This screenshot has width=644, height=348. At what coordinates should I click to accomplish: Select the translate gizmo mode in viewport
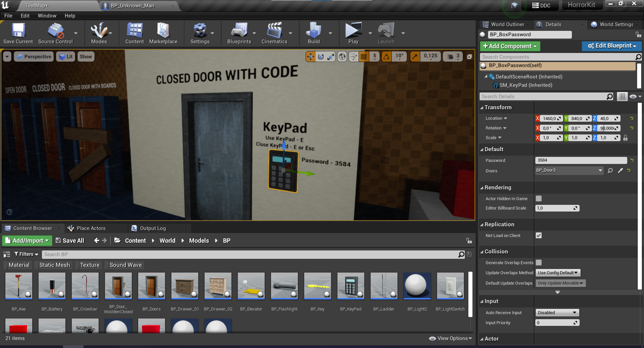(310, 56)
